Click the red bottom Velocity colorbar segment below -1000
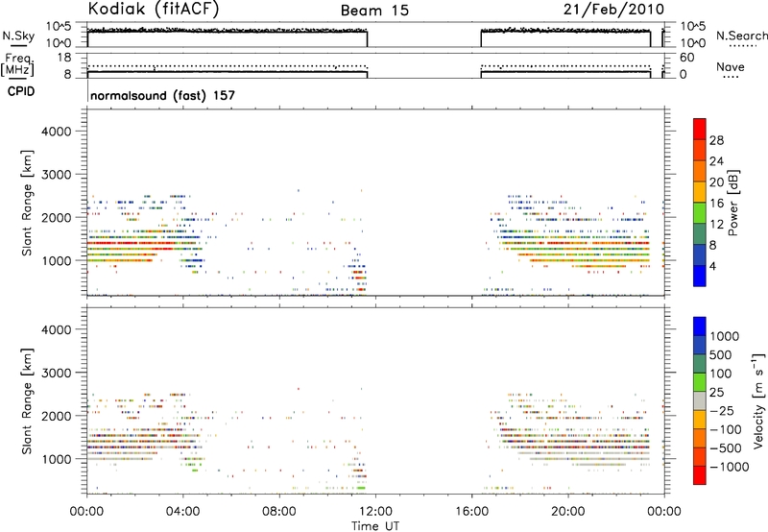This screenshot has width=768, height=532. tap(700, 475)
